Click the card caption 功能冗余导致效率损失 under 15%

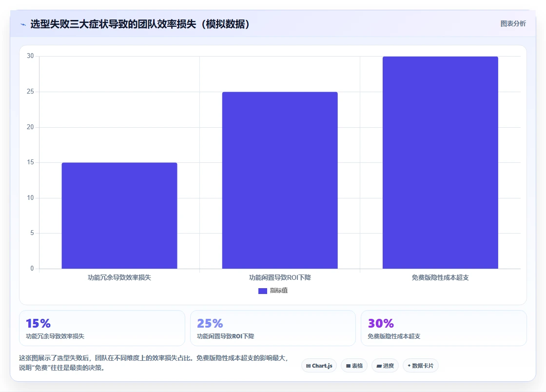tap(55, 336)
